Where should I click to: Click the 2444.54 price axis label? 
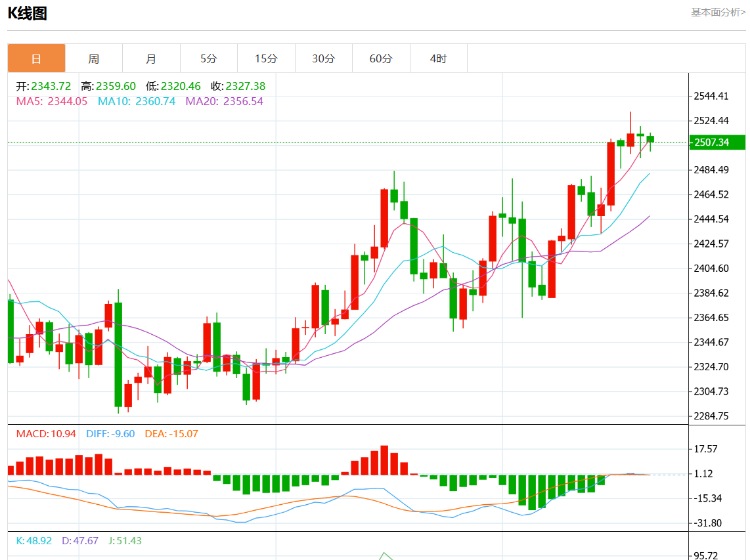pos(711,219)
